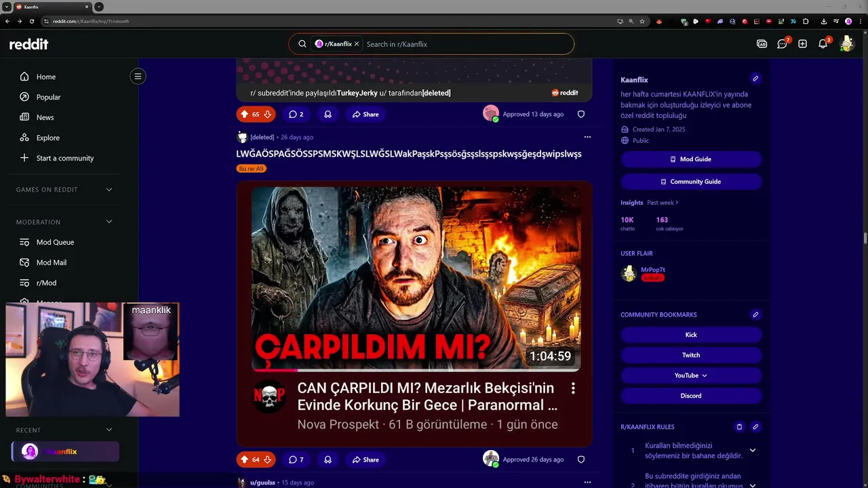Viewport: 868px width, 488px height.
Task: Upvote the post with 64 points
Action: (244, 460)
